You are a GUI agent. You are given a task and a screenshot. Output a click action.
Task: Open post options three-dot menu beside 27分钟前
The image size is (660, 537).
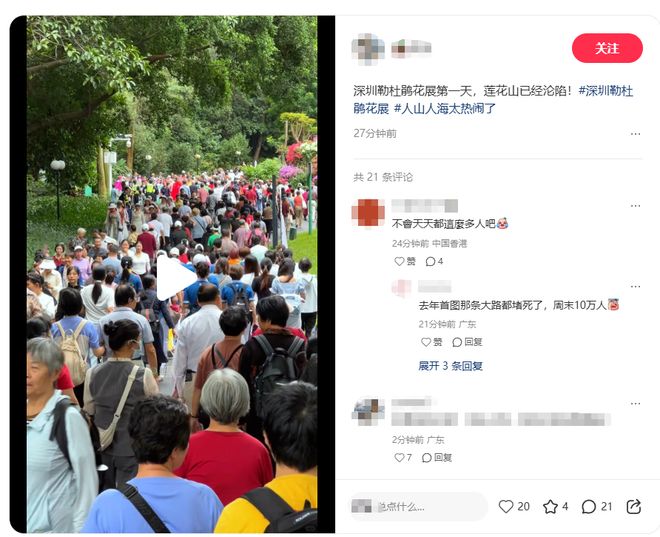click(635, 134)
